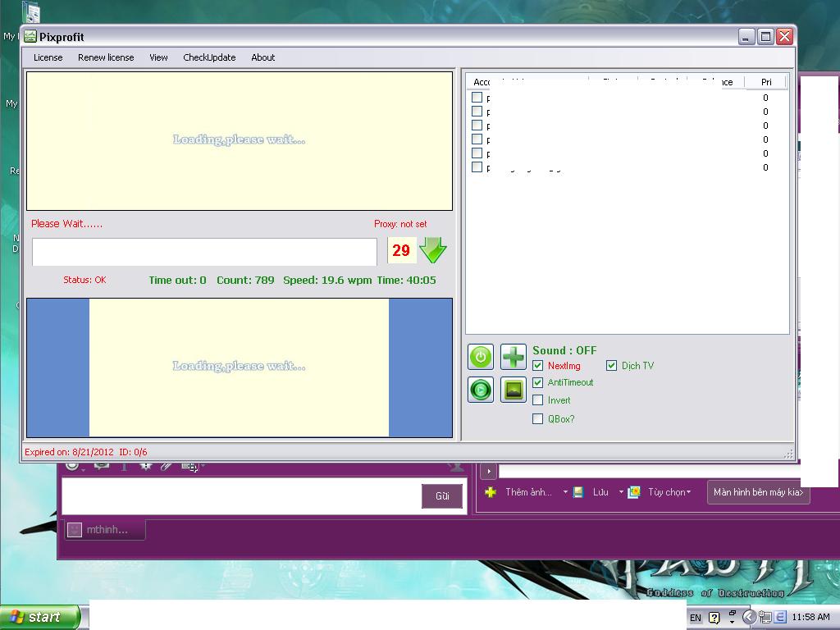Click the Count: 789 text
The image size is (840, 630).
(245, 280)
